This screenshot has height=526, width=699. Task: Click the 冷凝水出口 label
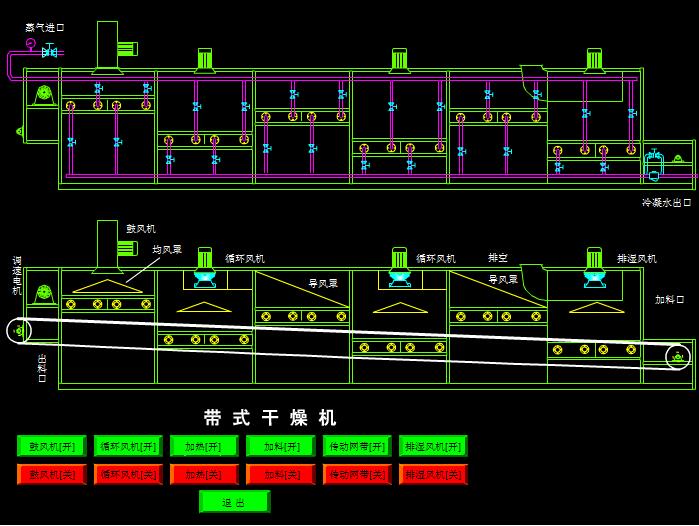pyautogui.click(x=666, y=202)
